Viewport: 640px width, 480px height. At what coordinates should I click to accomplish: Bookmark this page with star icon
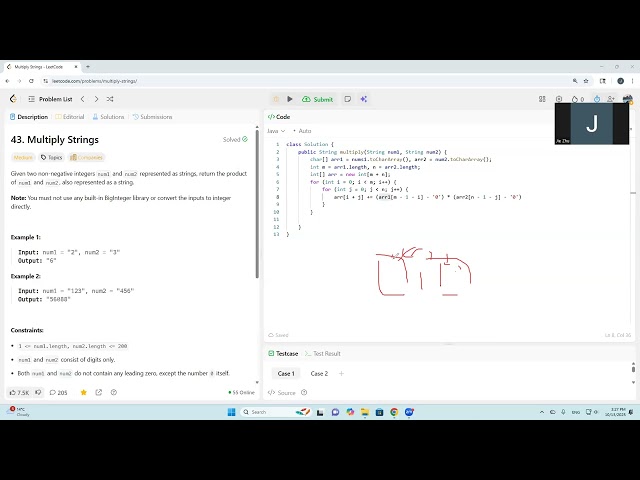pos(586,81)
